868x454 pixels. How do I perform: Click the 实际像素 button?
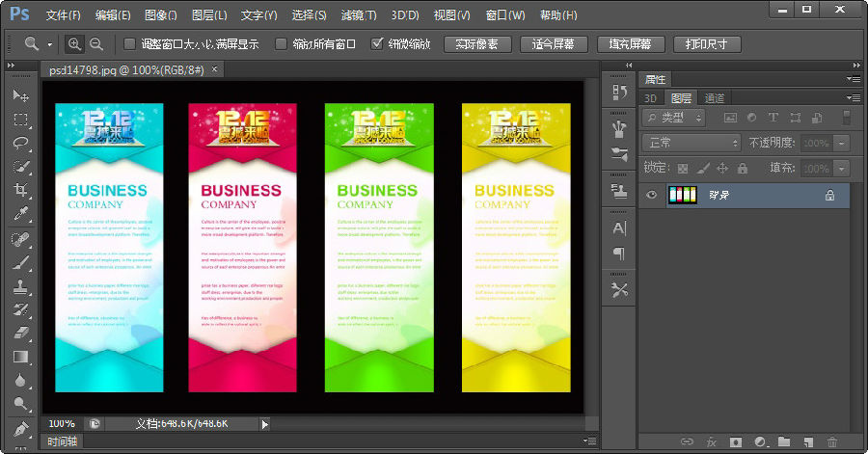tap(476, 44)
